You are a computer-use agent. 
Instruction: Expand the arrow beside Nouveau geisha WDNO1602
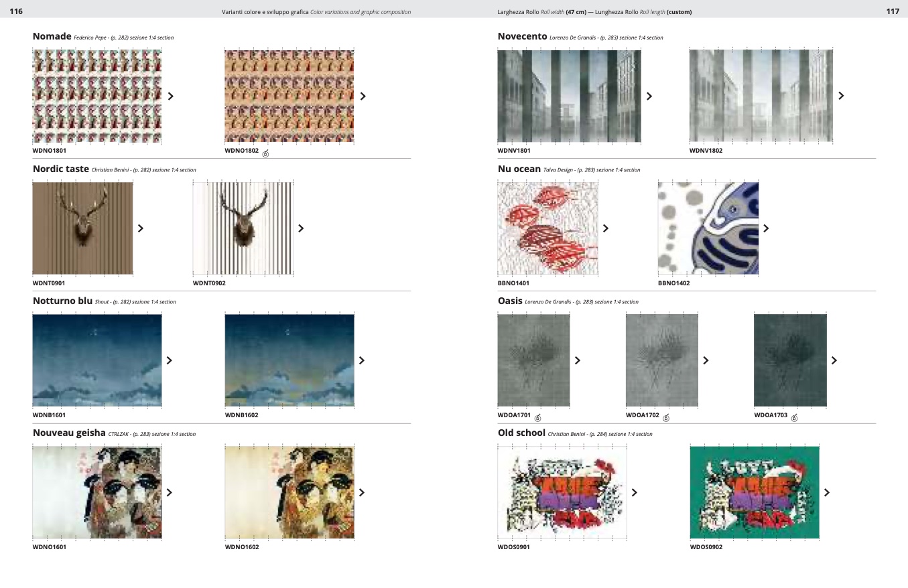[x=362, y=492]
